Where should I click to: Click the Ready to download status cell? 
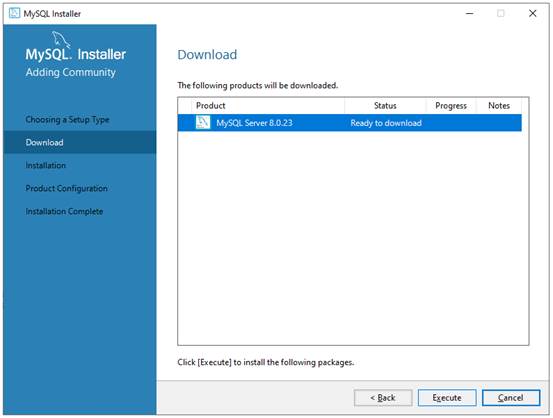386,123
